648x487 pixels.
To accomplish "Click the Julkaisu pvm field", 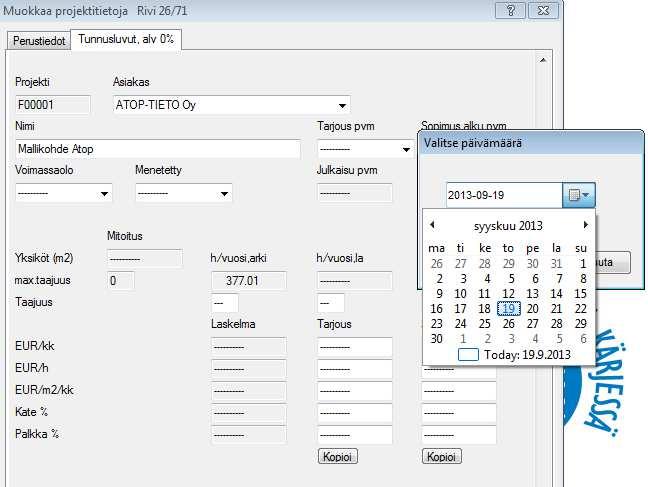I will pyautogui.click(x=354, y=193).
